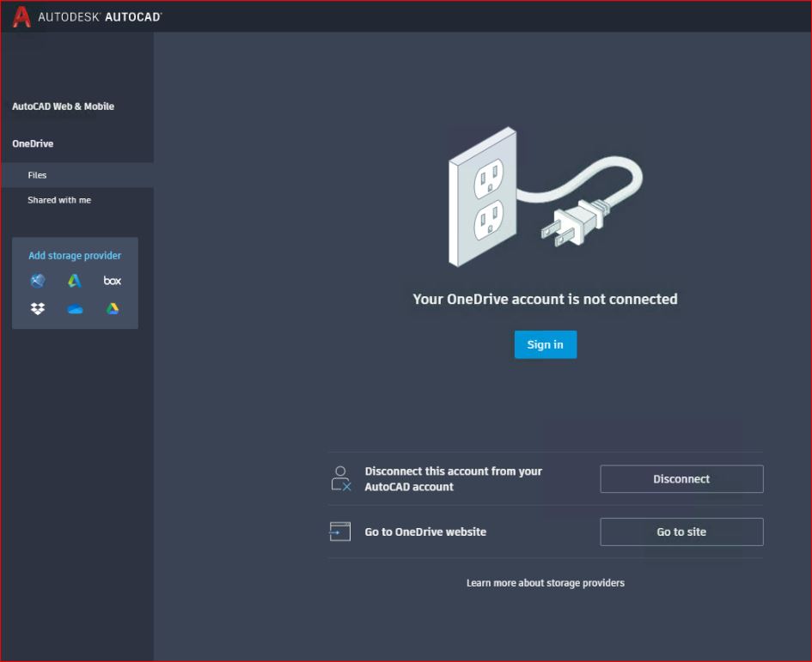Viewport: 812px width, 662px height.
Task: Add the Autodesk Drive storage provider
Action: pyautogui.click(x=75, y=281)
